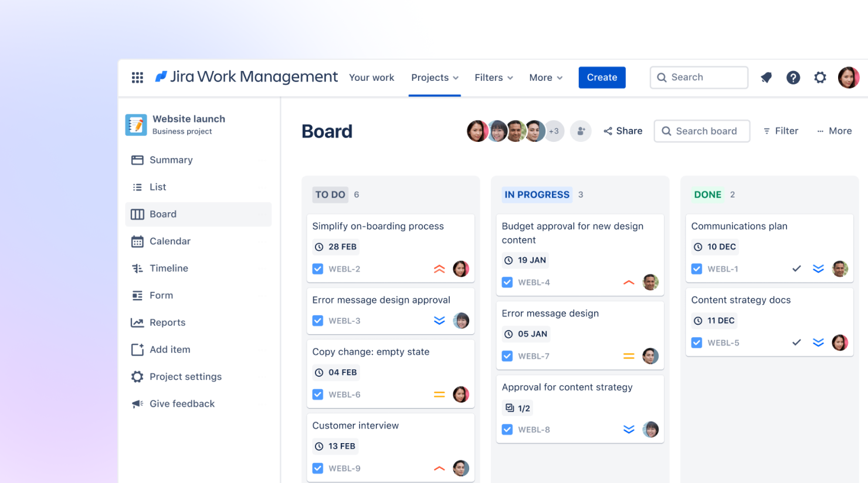Open Reports in the sidebar
The height and width of the screenshot is (483, 868).
198,322
